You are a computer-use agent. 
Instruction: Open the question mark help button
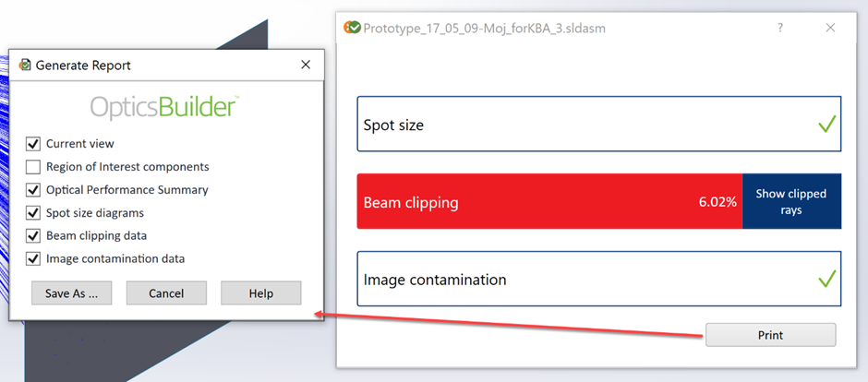tap(780, 28)
